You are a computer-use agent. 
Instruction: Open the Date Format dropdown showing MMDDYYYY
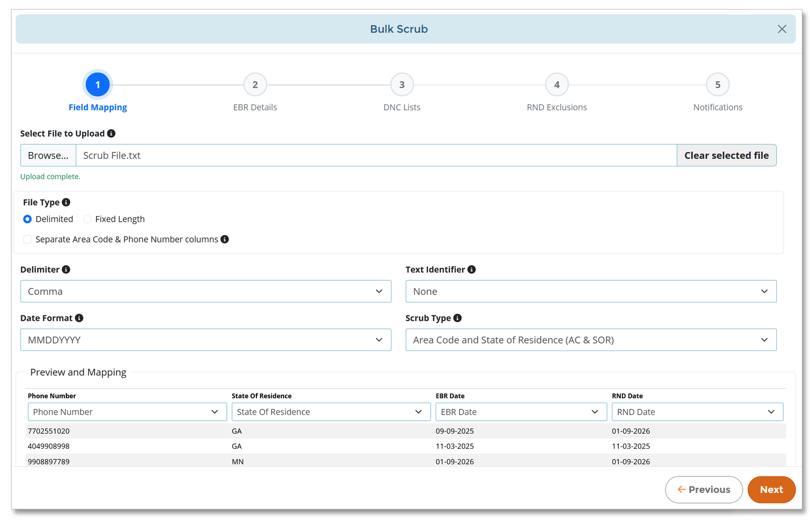click(205, 340)
